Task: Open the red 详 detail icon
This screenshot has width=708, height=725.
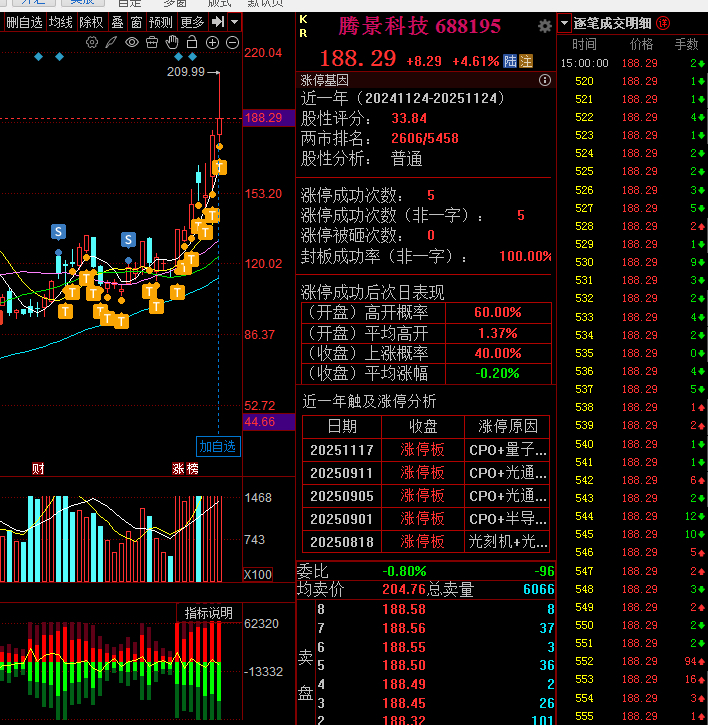Action: tap(663, 23)
